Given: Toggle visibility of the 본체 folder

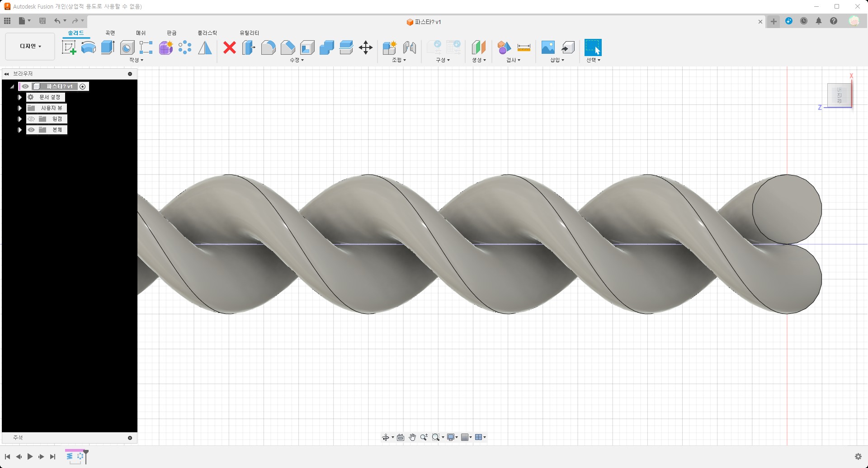Looking at the screenshot, I should tap(31, 130).
